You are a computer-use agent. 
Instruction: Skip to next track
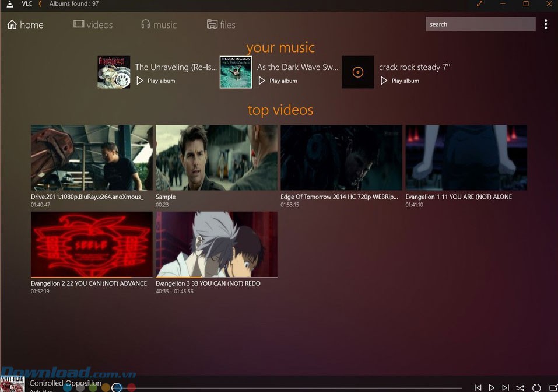[506, 387]
